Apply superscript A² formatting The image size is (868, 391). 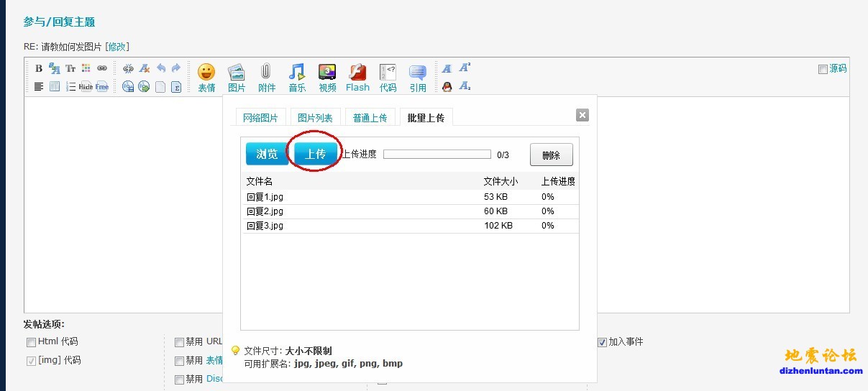point(465,68)
